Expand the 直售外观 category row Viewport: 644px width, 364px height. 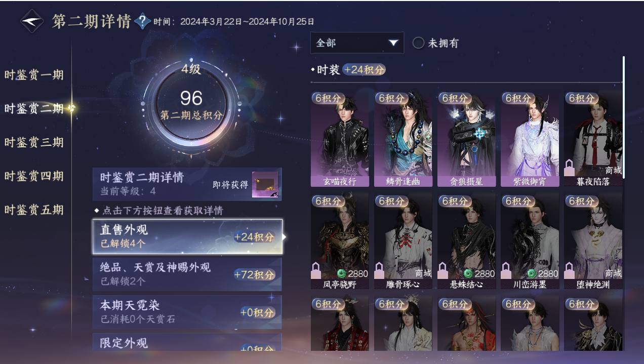coord(187,236)
